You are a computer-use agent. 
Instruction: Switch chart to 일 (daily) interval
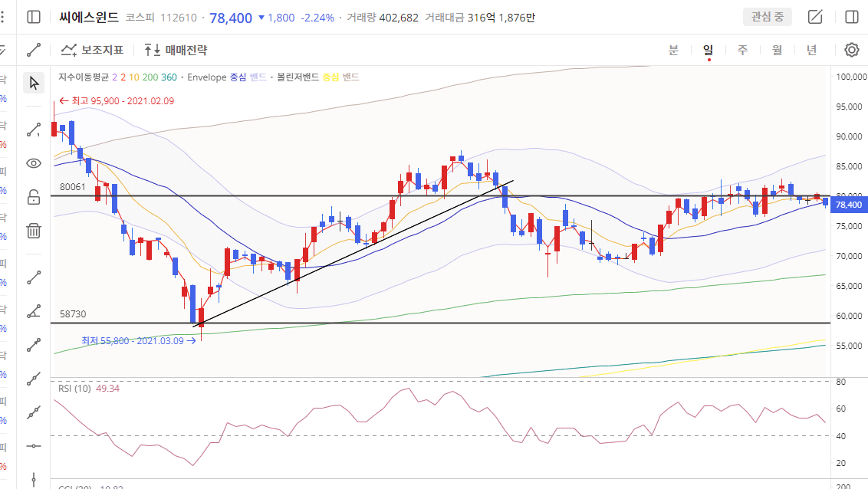(x=708, y=50)
